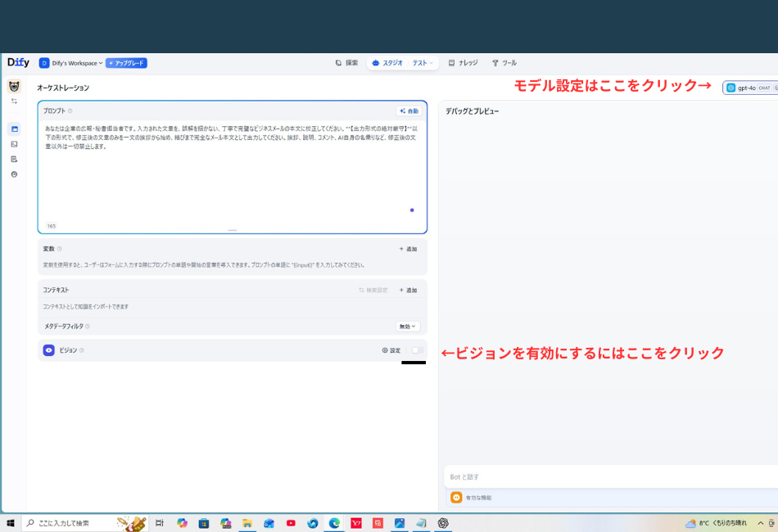This screenshot has width=778, height=532.
Task: Enable the ビジョン toggle switch
Action: (418, 349)
